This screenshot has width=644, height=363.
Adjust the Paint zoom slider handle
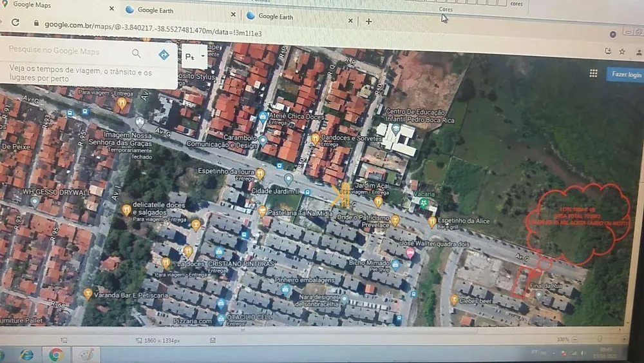[x=599, y=339]
